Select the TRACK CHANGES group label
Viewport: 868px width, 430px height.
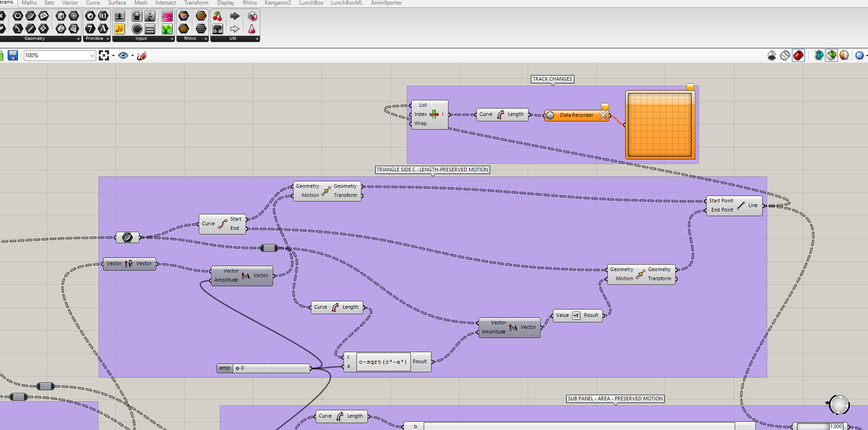click(552, 79)
